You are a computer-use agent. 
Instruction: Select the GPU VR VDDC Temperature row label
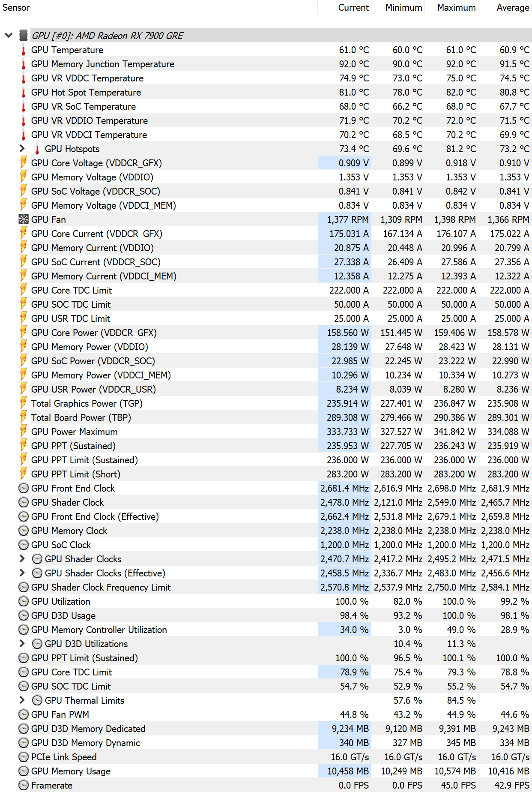pos(87,78)
